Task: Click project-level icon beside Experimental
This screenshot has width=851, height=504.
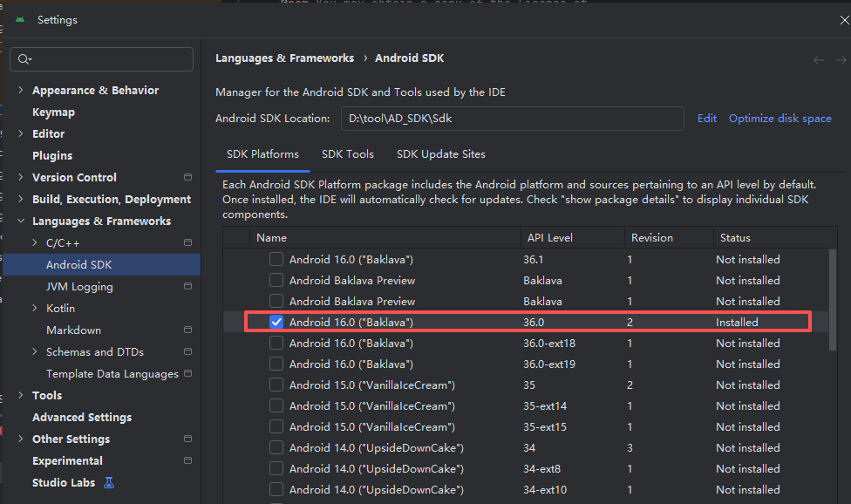Action: tap(187, 460)
